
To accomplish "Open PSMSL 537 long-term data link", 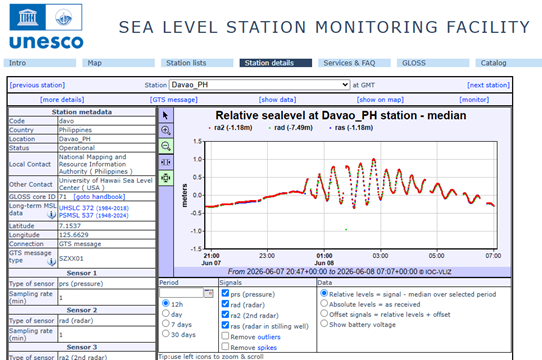I will click(x=94, y=215).
